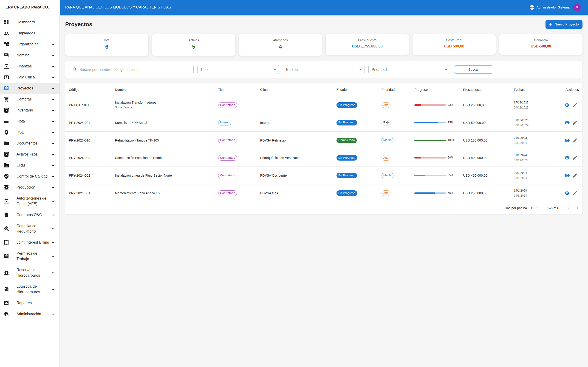This screenshot has height=367, width=588.
Task: Click the Reportes chart icon
Action: point(7,303)
